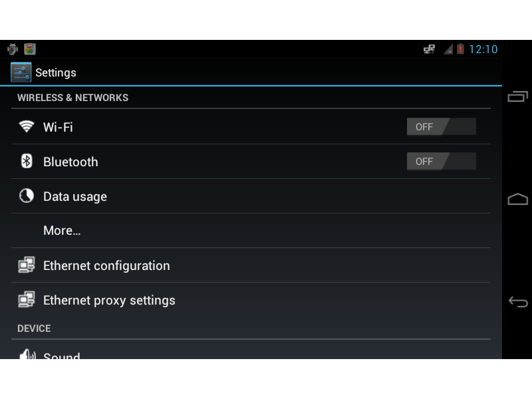This screenshot has height=399, width=532.
Task: Open the Data usage entry
Action: point(75,197)
